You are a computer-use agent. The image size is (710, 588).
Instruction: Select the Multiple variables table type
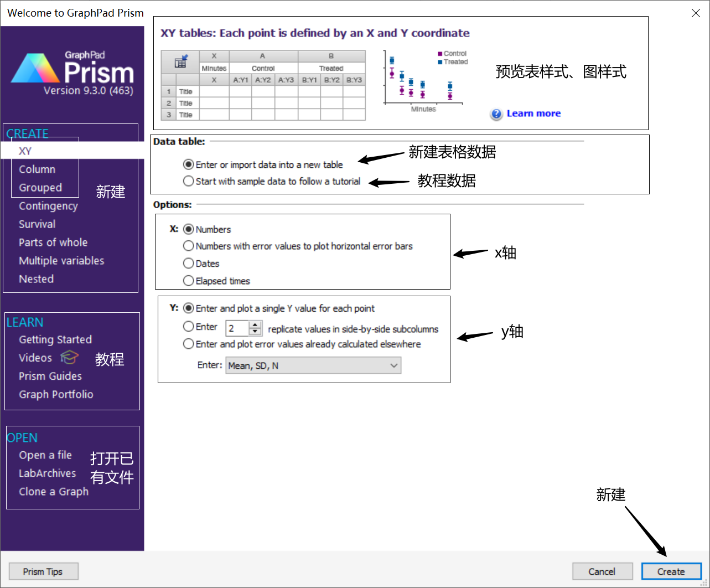(61, 260)
